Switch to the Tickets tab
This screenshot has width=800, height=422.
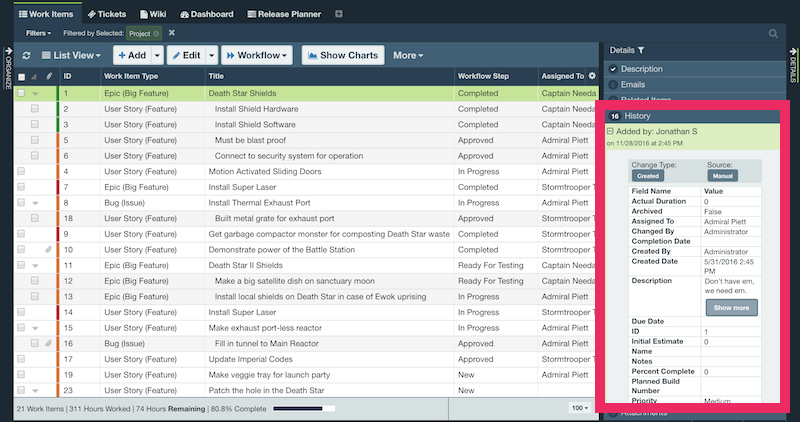(107, 14)
